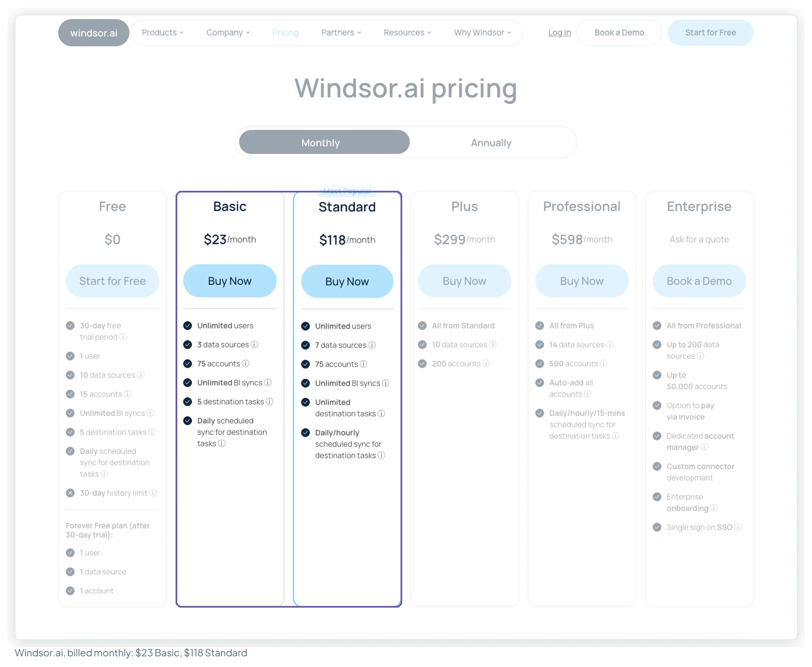812x667 pixels.
Task: Click info icon for Dedicated account manager
Action: tap(705, 447)
